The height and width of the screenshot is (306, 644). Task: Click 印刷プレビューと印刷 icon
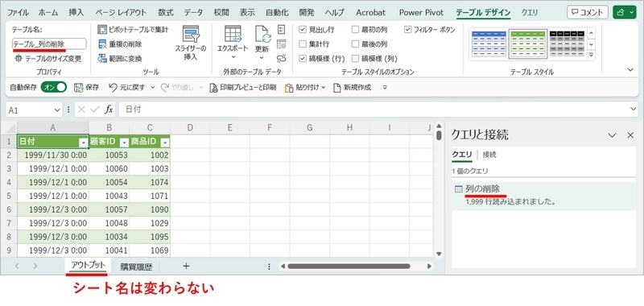(213, 88)
